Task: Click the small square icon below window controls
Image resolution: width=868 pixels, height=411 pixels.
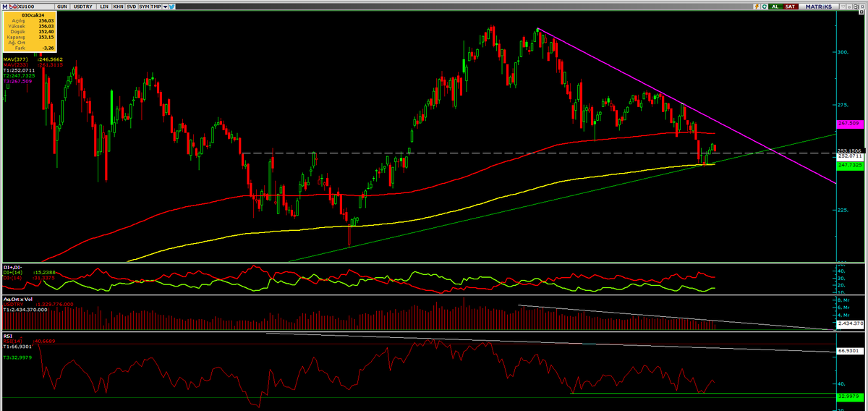Action: coord(861,12)
